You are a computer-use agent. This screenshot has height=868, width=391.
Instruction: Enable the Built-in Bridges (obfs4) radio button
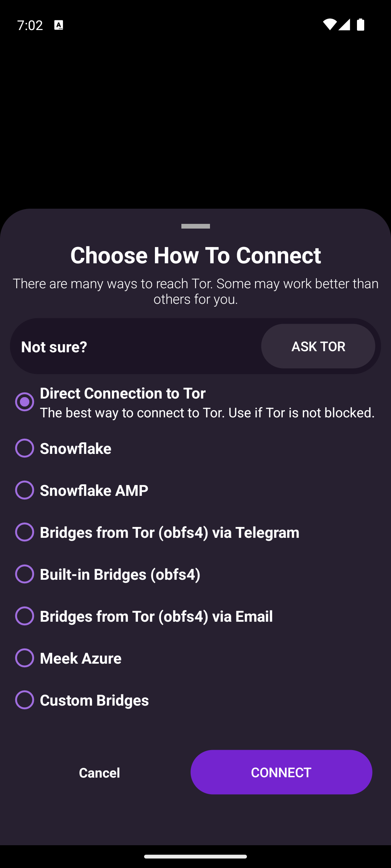(x=25, y=574)
